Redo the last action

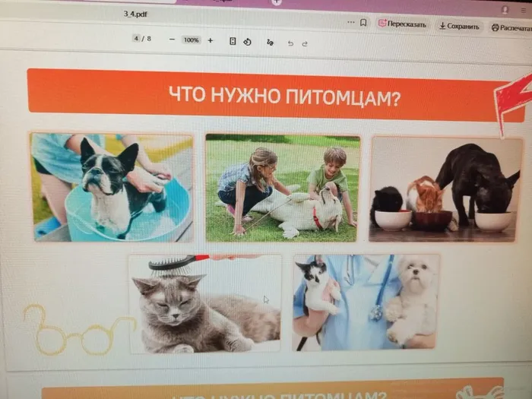click(x=305, y=43)
